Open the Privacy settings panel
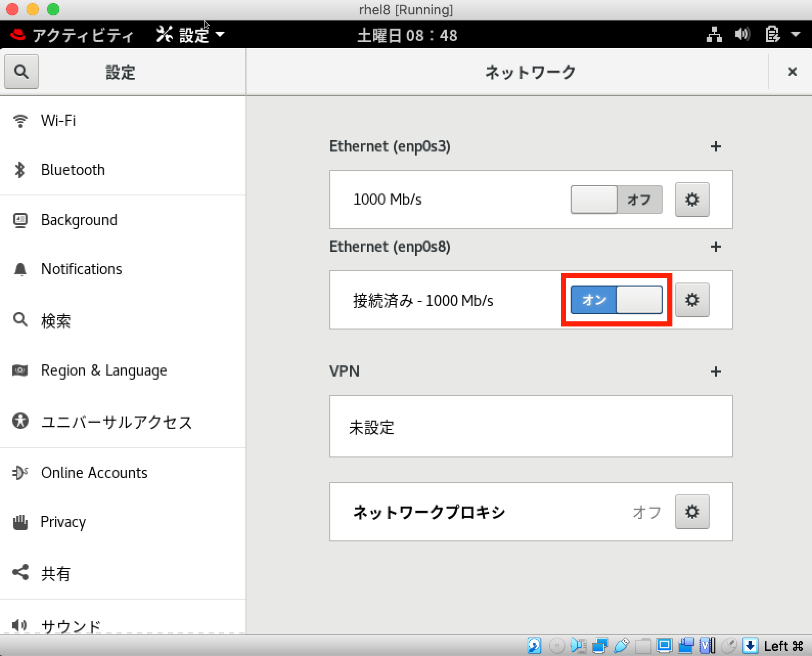This screenshot has width=812, height=656. click(123, 522)
